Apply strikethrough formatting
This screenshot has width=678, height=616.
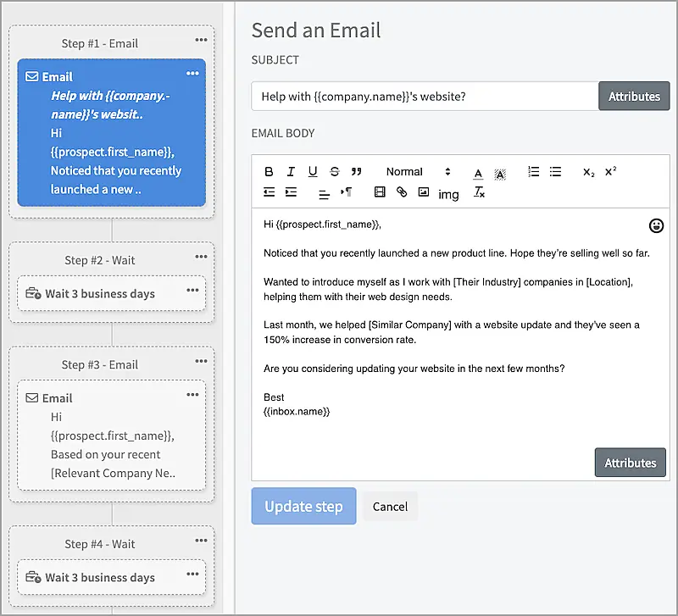(x=333, y=171)
